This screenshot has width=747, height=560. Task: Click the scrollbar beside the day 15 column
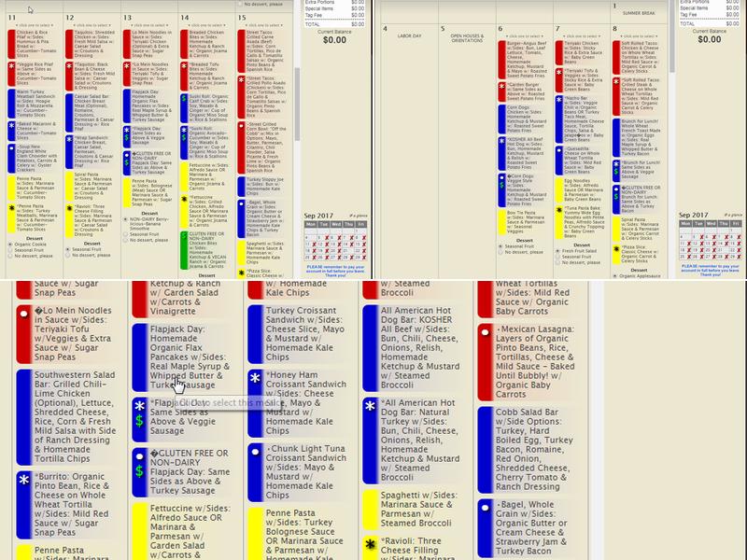tap(296, 140)
